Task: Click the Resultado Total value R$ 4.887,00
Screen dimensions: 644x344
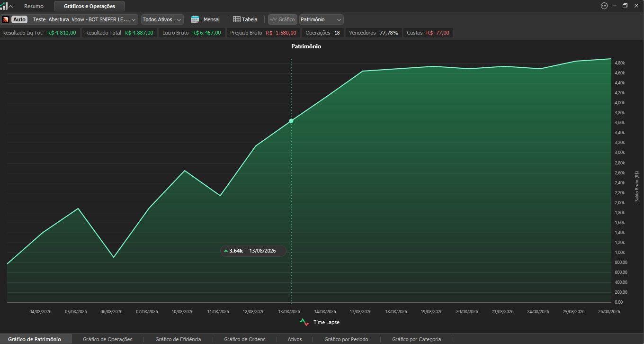Action: coord(139,33)
